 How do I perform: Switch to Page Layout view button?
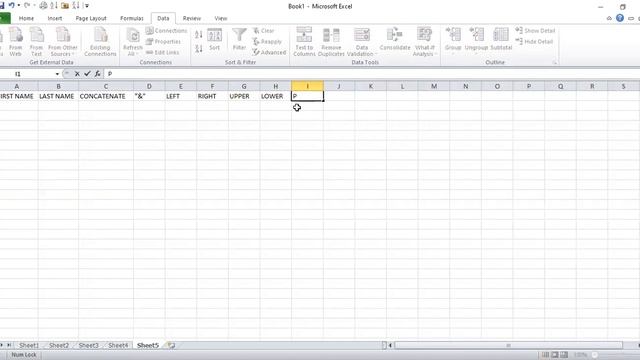click(x=555, y=355)
